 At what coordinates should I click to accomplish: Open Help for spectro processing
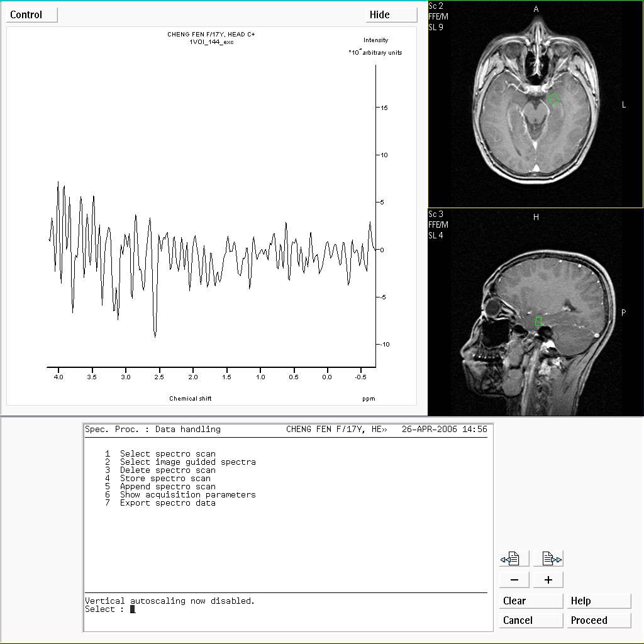click(x=598, y=601)
